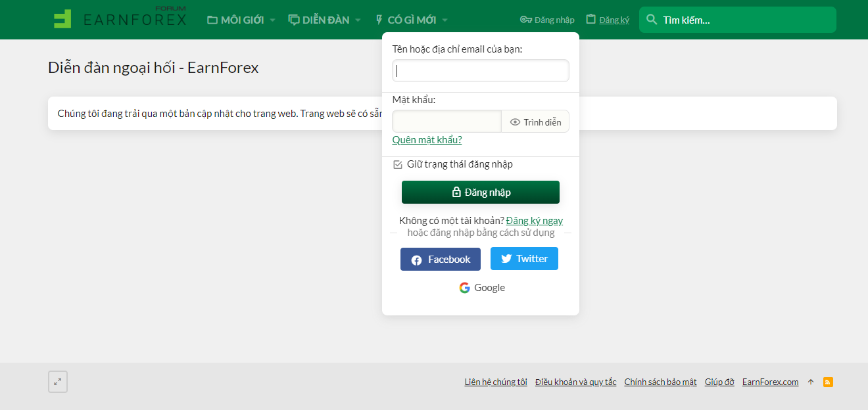868x410 pixels.
Task: Open Chính sách bảo mật footer link
Action: coord(660,382)
